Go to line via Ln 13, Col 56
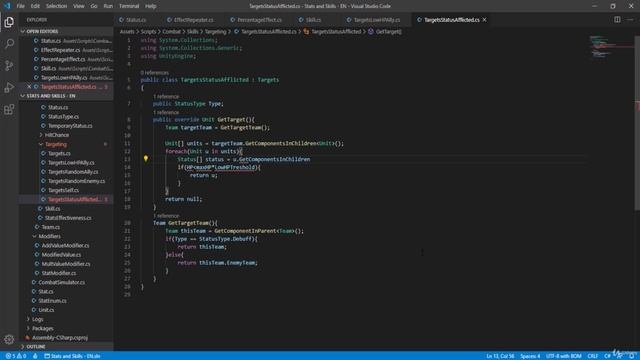This screenshot has height=360, width=640. pyautogui.click(x=500, y=356)
